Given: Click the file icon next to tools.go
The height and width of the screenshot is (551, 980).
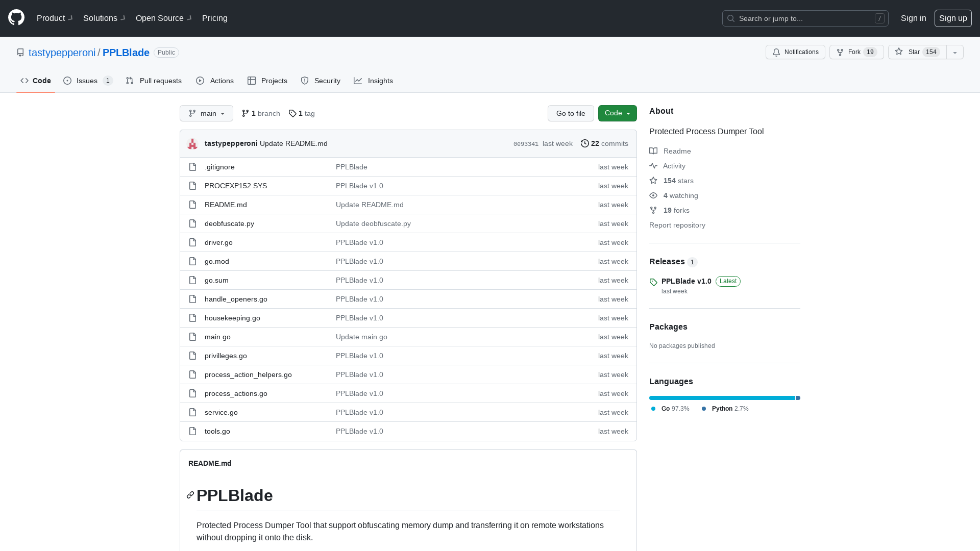Looking at the screenshot, I should 192,432.
